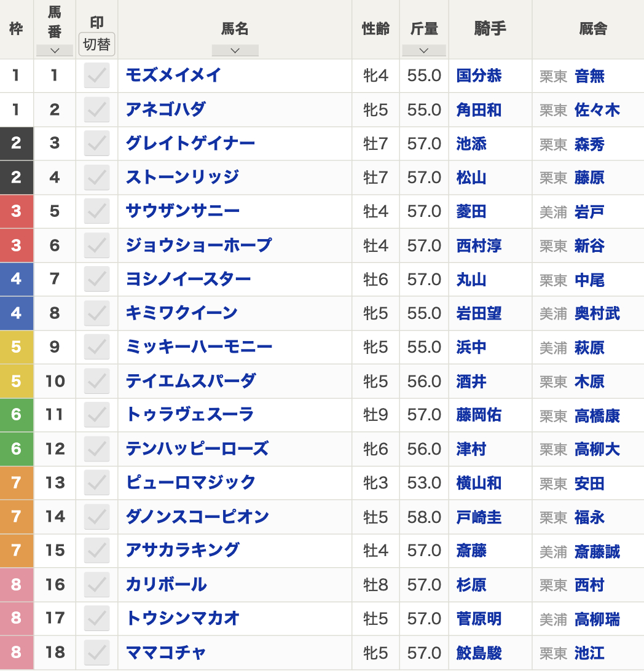Open trainer page for 奥村武
The height and width of the screenshot is (671, 644).
click(x=597, y=313)
